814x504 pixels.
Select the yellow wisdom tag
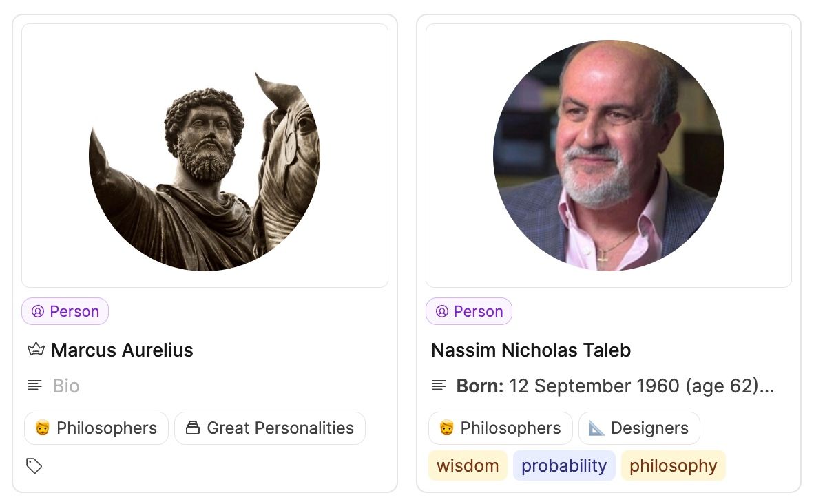click(x=468, y=466)
